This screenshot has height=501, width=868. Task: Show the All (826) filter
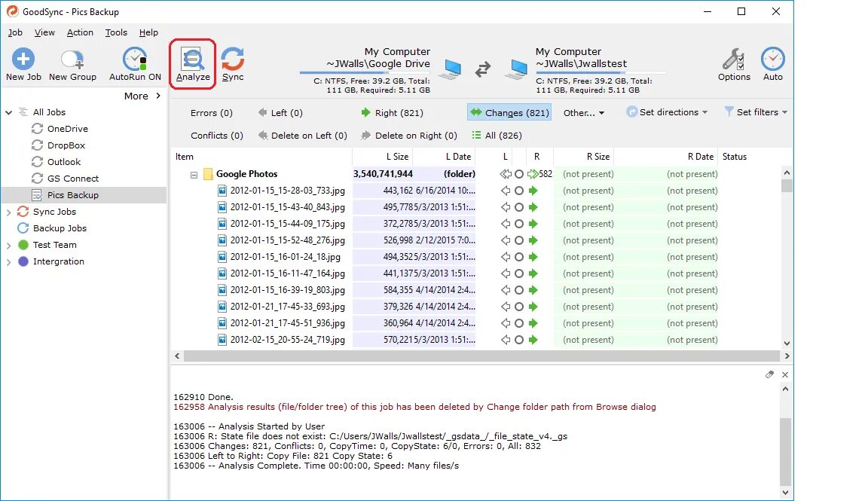pyautogui.click(x=497, y=136)
